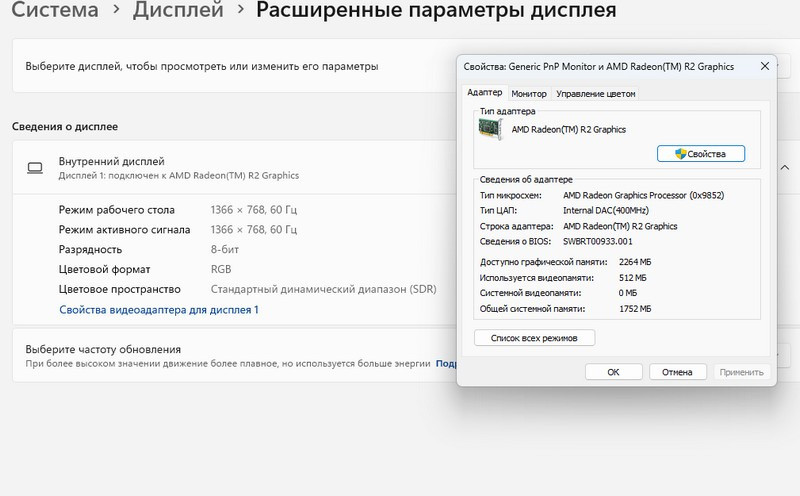The height and width of the screenshot is (496, 800).
Task: Click the Строка адаптера value AMD Radeon(TM) R2 Graphics
Action: pos(620,226)
